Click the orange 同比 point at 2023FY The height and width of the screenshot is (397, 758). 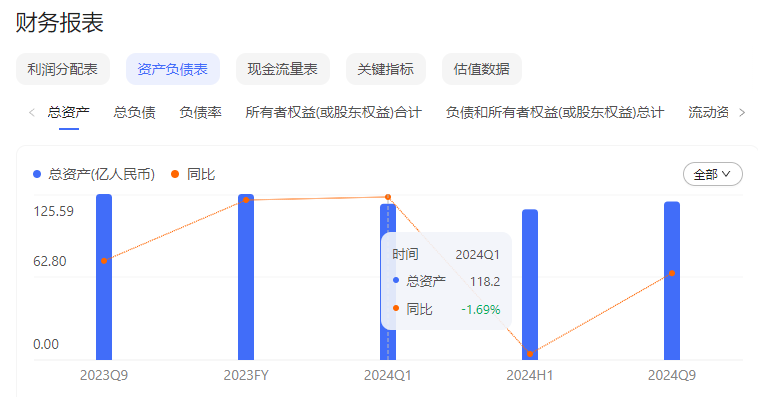[x=246, y=200]
